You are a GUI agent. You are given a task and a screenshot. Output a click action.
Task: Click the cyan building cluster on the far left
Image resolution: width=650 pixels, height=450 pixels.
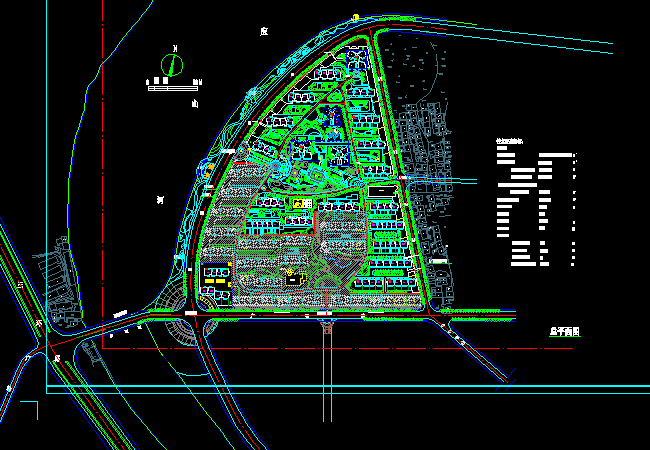pyautogui.click(x=55, y=285)
